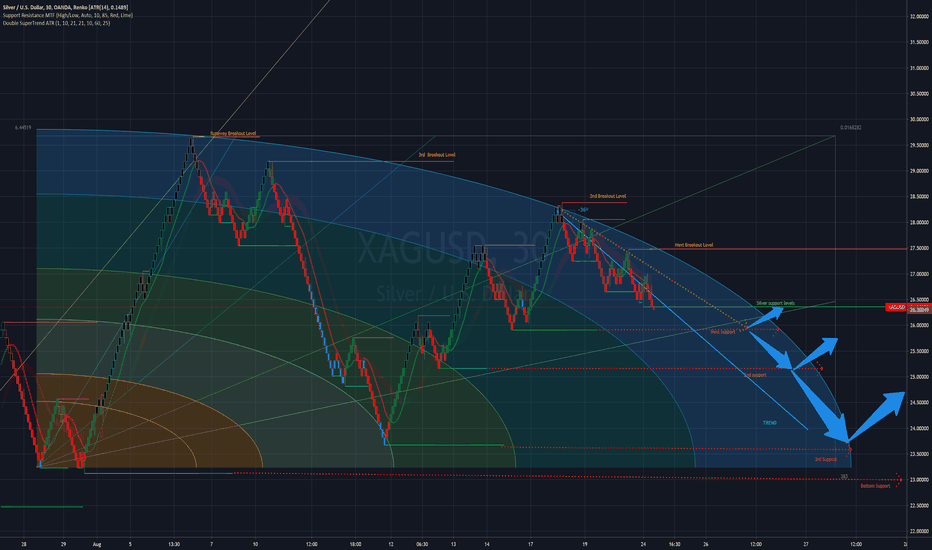Click the 24.00000 price axis label
Screen dimensions: 932x550
click(x=919, y=428)
